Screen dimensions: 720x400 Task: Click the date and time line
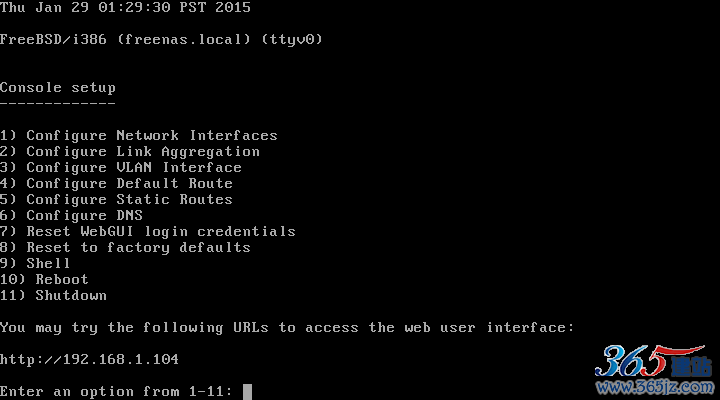click(125, 7)
